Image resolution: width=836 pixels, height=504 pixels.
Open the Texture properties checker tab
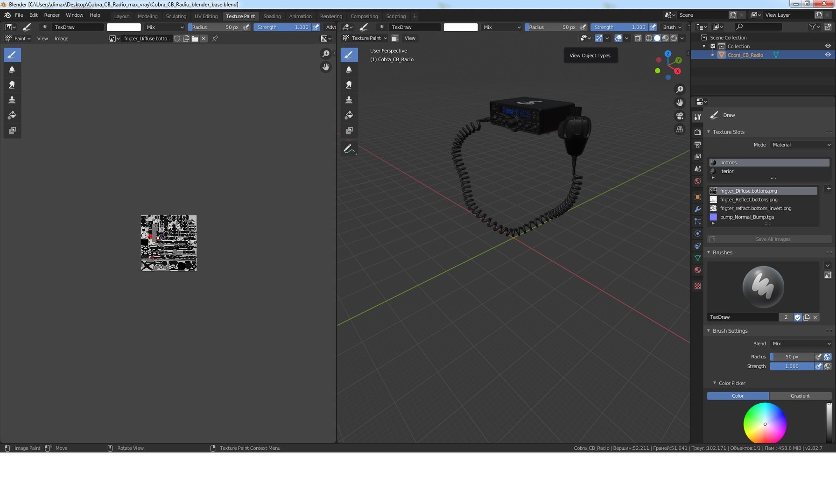697,286
